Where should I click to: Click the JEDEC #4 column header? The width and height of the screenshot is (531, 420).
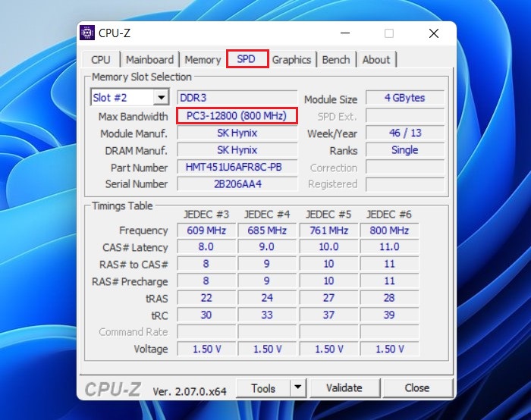pyautogui.click(x=267, y=215)
